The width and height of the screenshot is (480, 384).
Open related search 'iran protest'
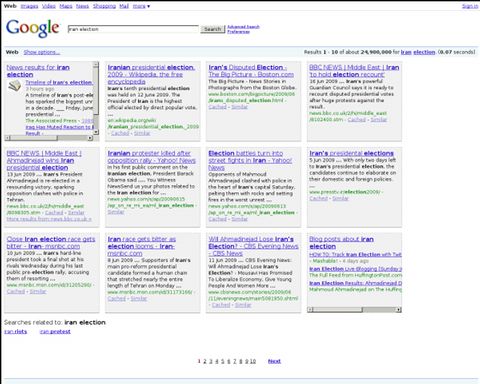(55, 332)
